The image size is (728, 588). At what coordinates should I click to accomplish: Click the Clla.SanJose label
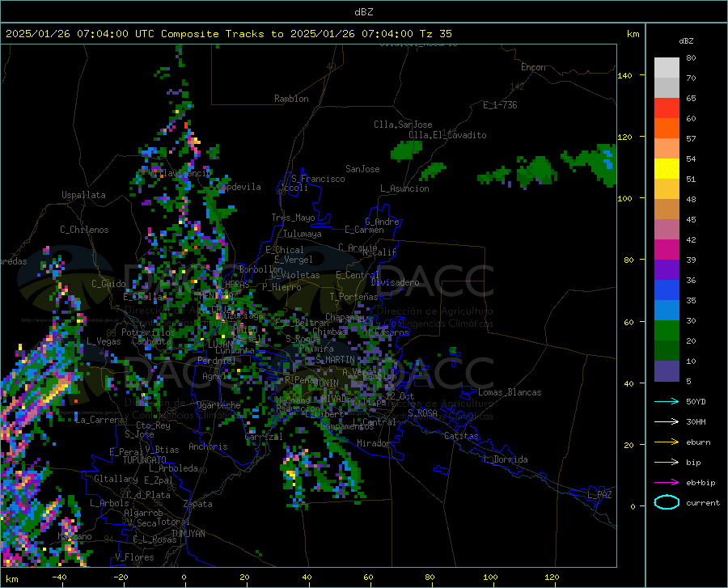403,125
